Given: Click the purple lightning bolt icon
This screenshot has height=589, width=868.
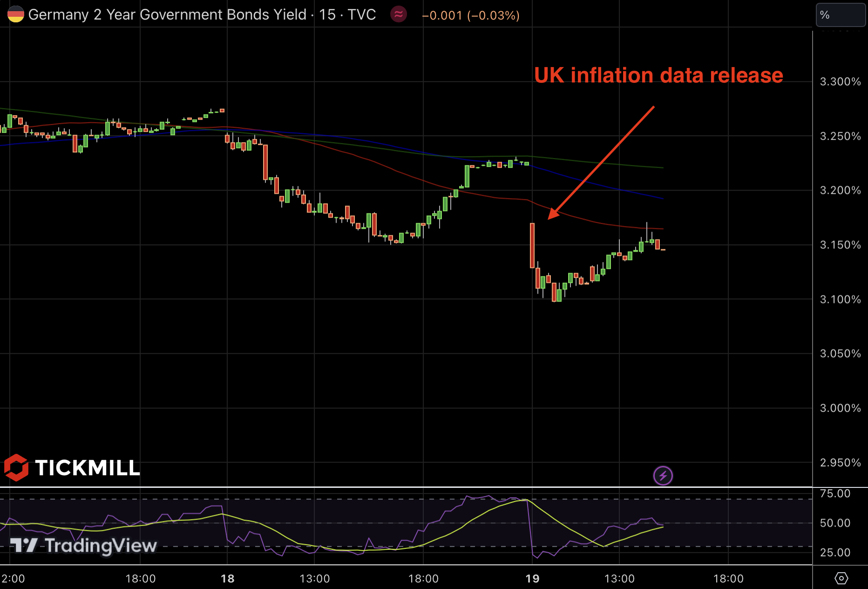Looking at the screenshot, I should coord(663,476).
